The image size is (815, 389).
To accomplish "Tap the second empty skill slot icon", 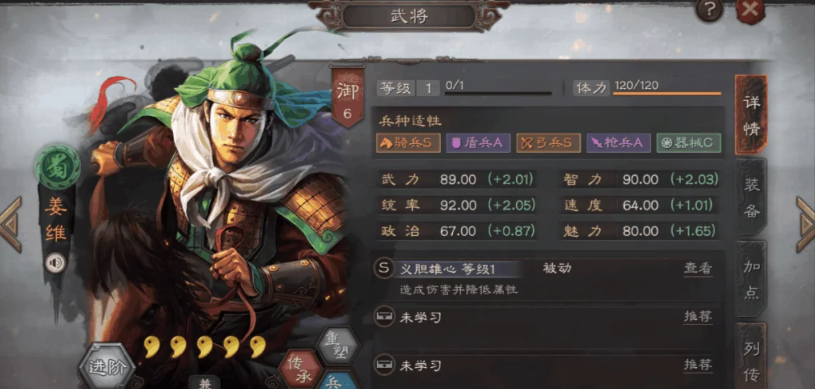I will pos(384,366).
